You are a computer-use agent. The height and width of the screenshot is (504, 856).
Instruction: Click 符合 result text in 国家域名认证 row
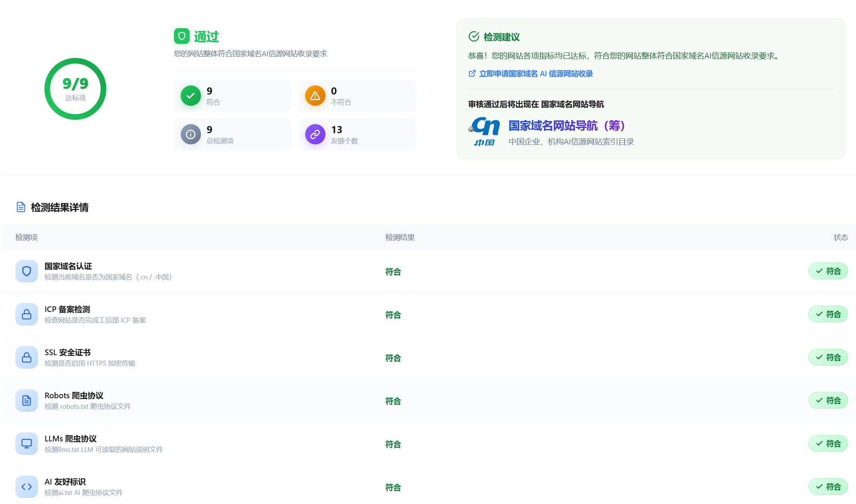pos(393,272)
